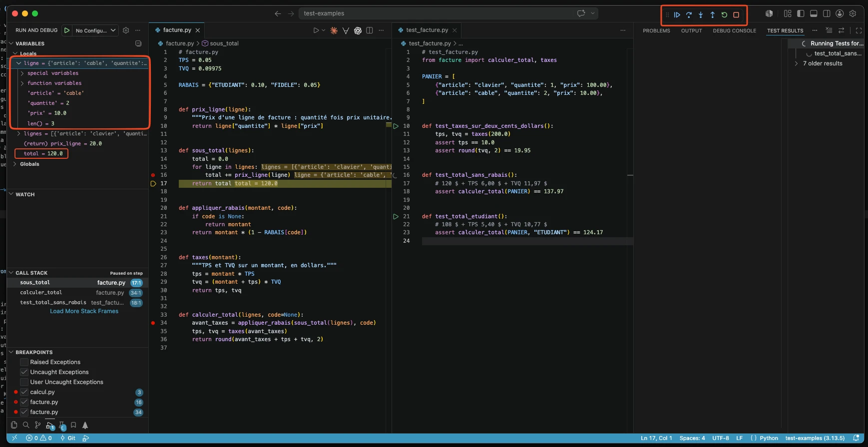Screen dimensions: 868x447
Task: Open Manage settings gear in title bar
Action: click(853, 13)
